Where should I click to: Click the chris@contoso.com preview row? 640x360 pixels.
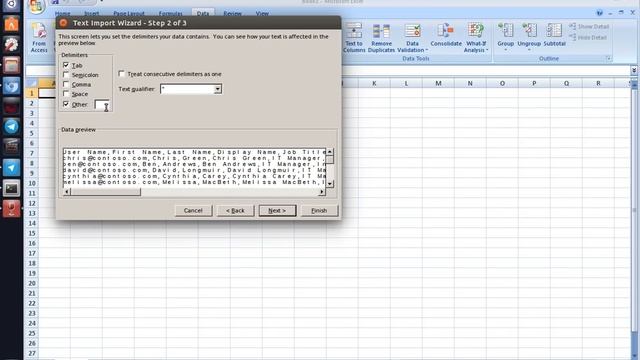click(194, 158)
